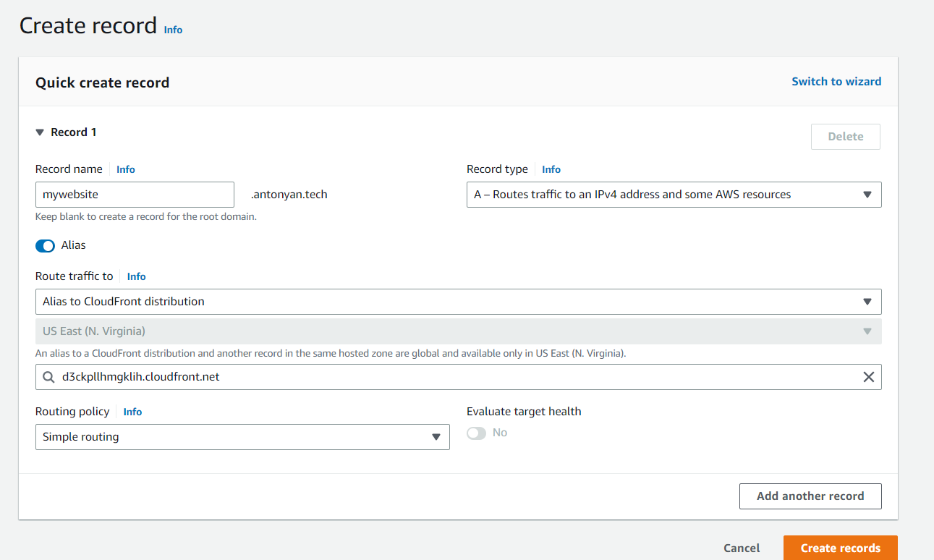Click the disabled Delete button
The width and height of the screenshot is (934, 560).
[845, 136]
